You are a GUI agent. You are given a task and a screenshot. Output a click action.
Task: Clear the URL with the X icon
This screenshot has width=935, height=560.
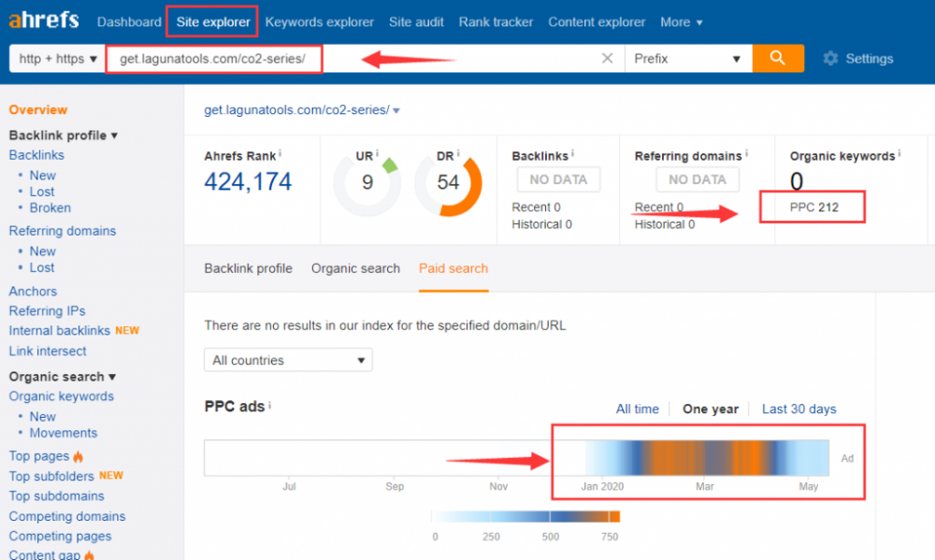point(608,58)
